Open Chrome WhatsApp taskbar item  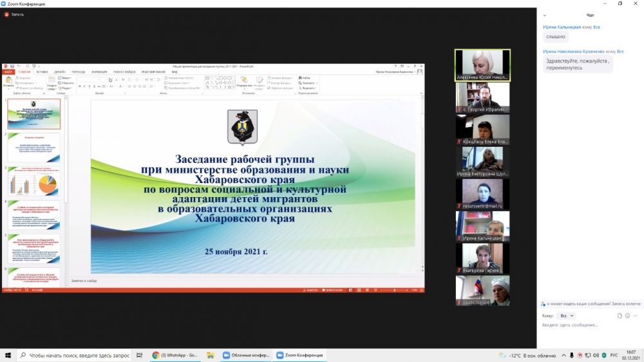click(175, 356)
